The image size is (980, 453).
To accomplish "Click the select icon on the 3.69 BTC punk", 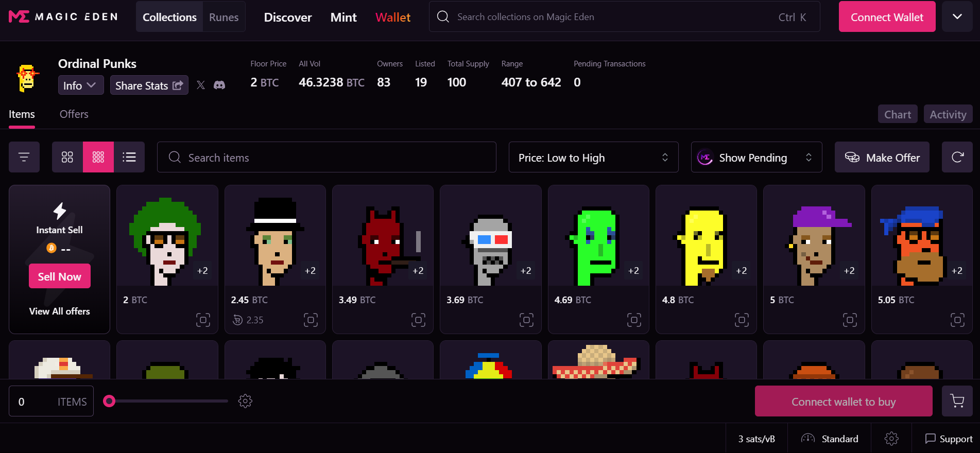I will point(526,320).
